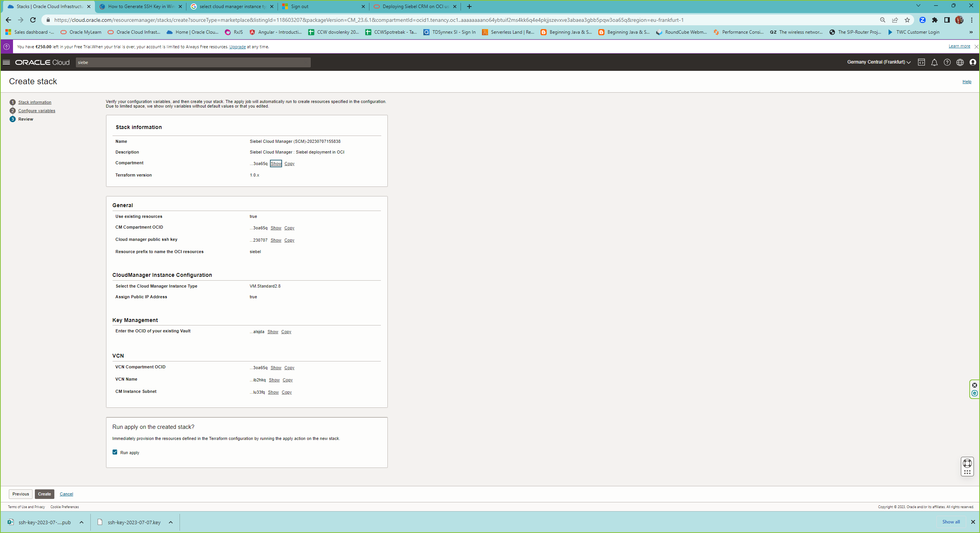Open the Help link on Create stack
Viewport: 980px width, 533px height.
967,82
